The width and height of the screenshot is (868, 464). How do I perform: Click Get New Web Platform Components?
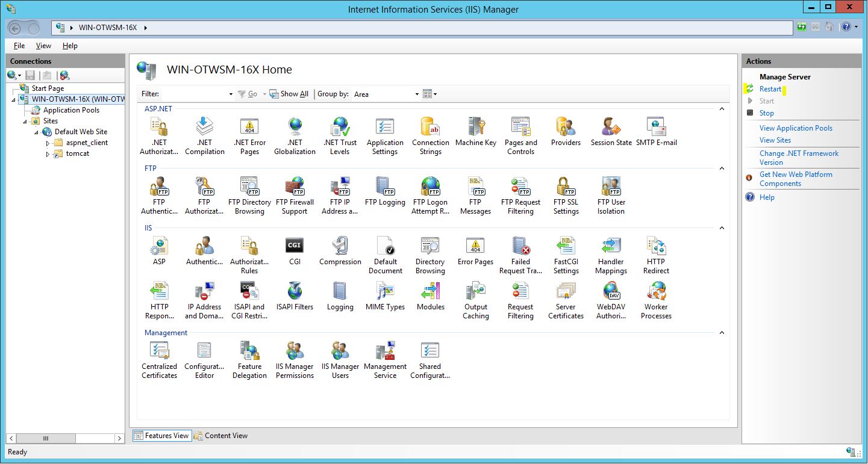[x=796, y=179]
